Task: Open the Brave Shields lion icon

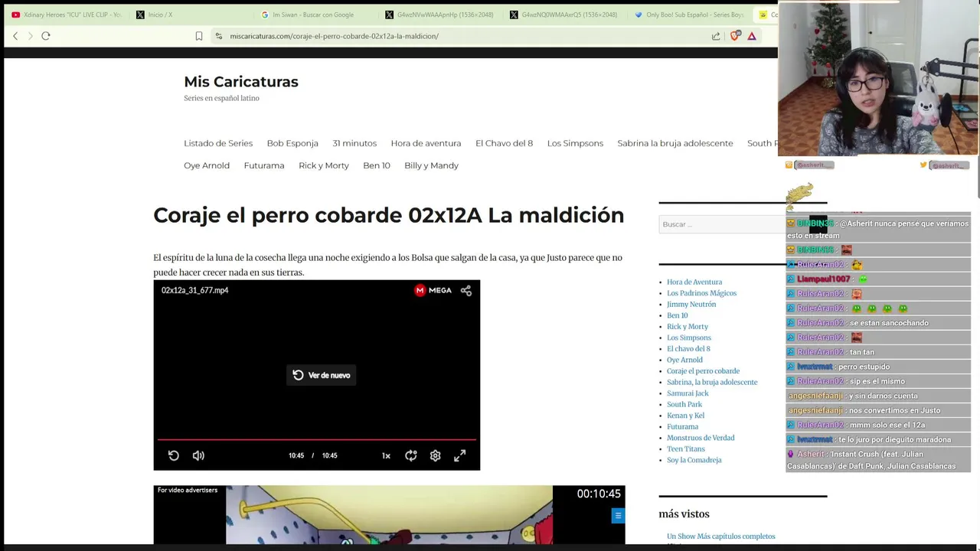Action: point(735,36)
